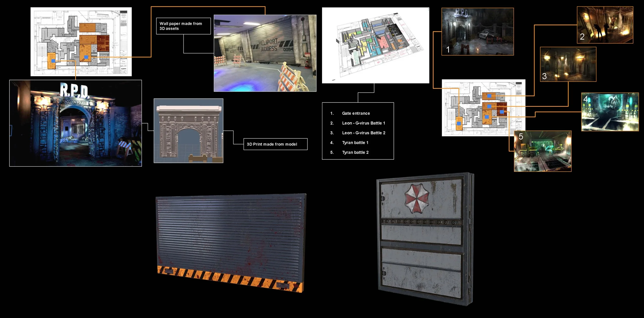Select 'Leon - G-virus Battle 1' list entry

363,123
